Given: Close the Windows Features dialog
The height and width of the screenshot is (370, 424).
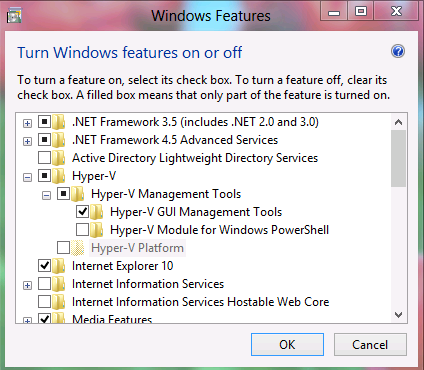Looking at the screenshot, I should (x=396, y=11).
